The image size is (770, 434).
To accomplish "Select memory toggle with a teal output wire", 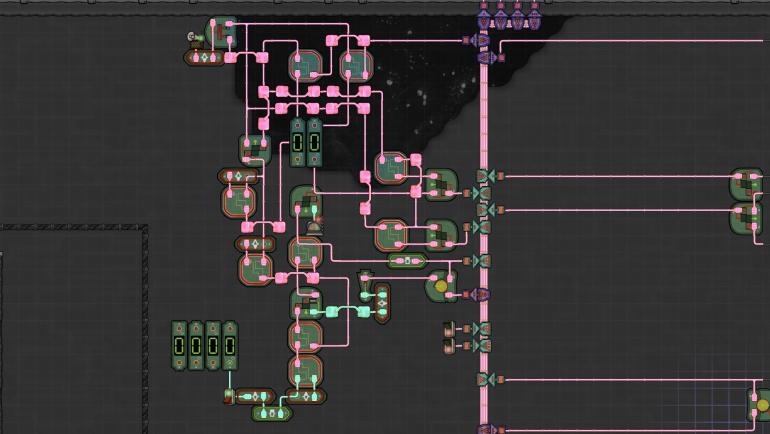I will click(x=305, y=303).
